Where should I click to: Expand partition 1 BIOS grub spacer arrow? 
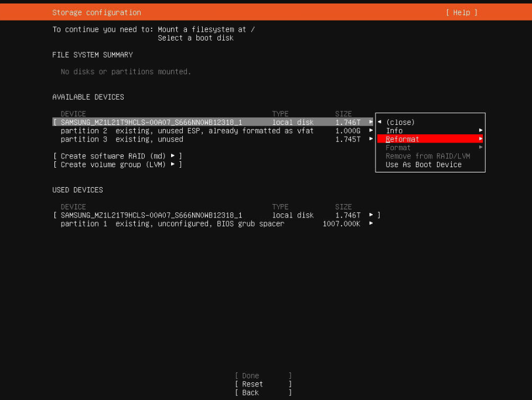click(371, 223)
